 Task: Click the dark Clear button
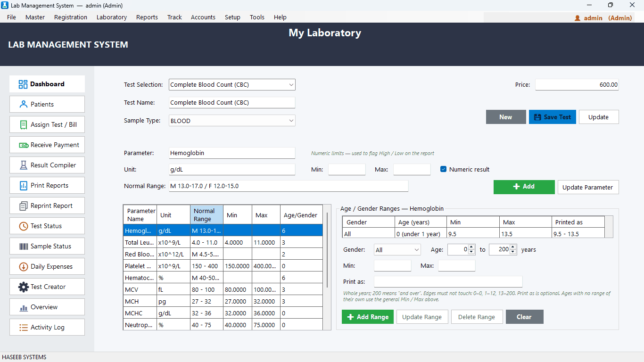coord(525,317)
